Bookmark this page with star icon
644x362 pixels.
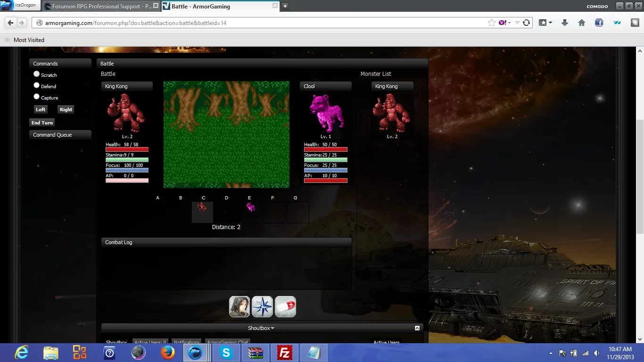tap(492, 23)
